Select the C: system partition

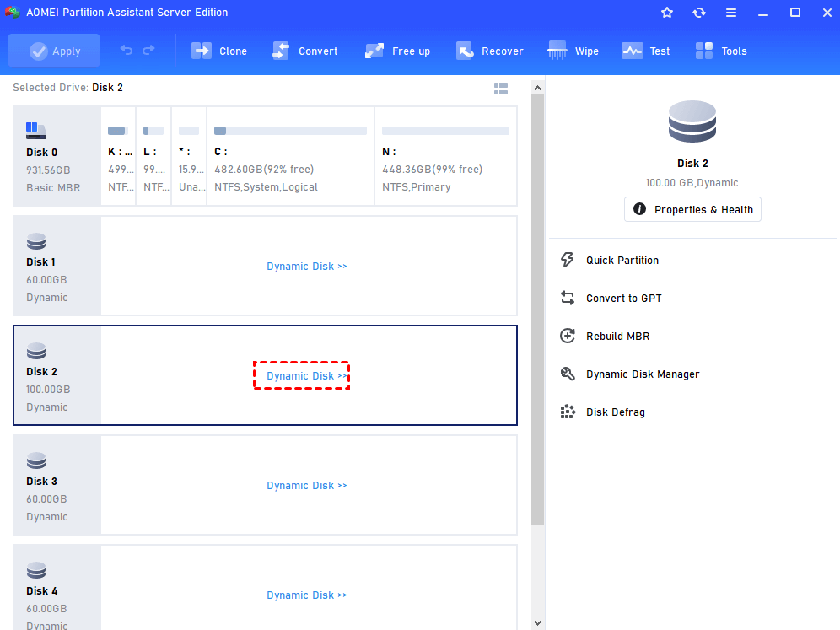point(290,156)
